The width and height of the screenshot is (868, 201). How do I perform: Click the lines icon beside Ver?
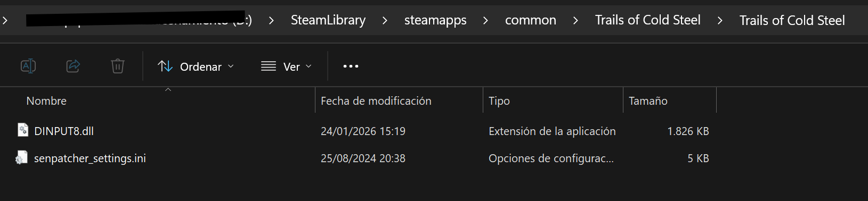tap(269, 66)
